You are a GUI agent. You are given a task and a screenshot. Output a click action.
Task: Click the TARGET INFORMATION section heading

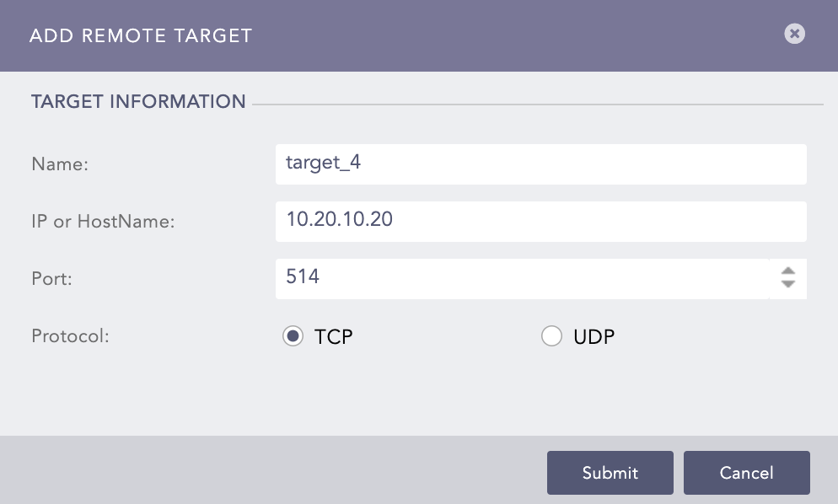(x=138, y=101)
